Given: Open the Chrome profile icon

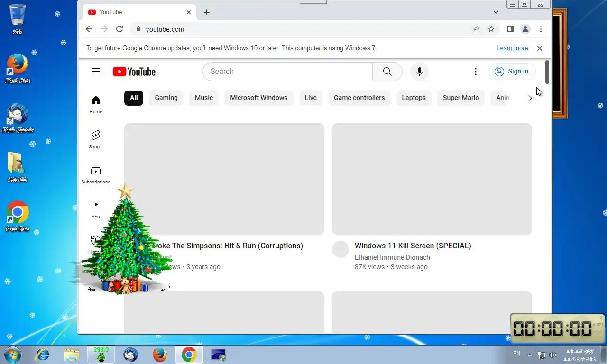Looking at the screenshot, I should pyautogui.click(x=525, y=29).
